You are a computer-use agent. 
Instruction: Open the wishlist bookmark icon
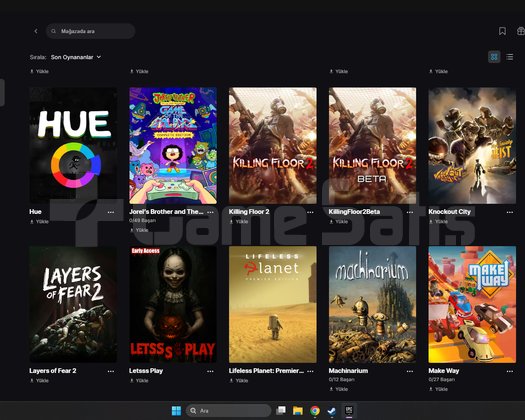pos(502,31)
